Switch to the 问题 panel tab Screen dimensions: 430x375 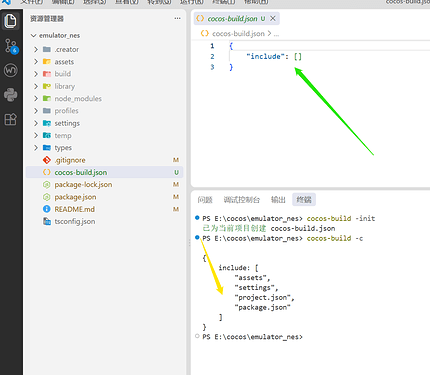pyautogui.click(x=205, y=200)
